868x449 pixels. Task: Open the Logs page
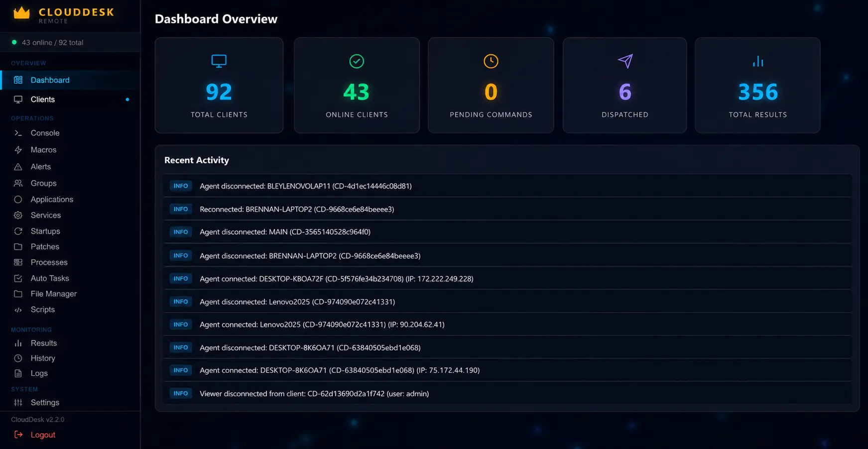[70, 373]
